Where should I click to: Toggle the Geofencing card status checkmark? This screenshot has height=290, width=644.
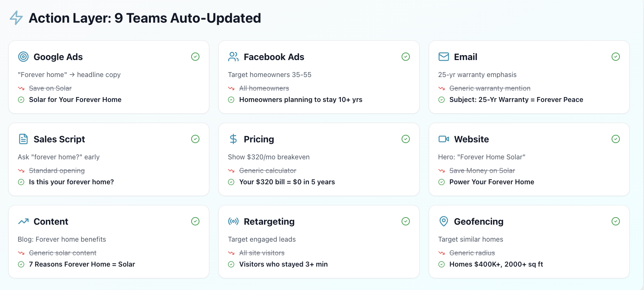616,221
